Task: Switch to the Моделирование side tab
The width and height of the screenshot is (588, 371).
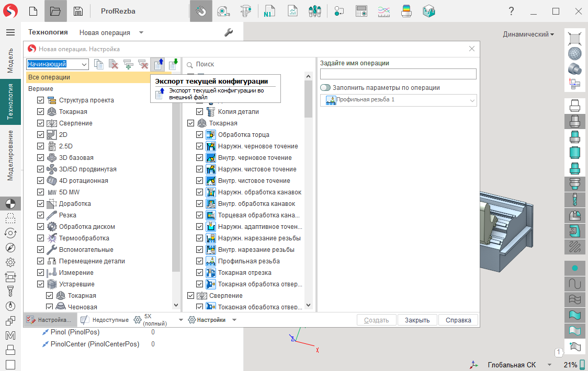Action: [x=10, y=155]
